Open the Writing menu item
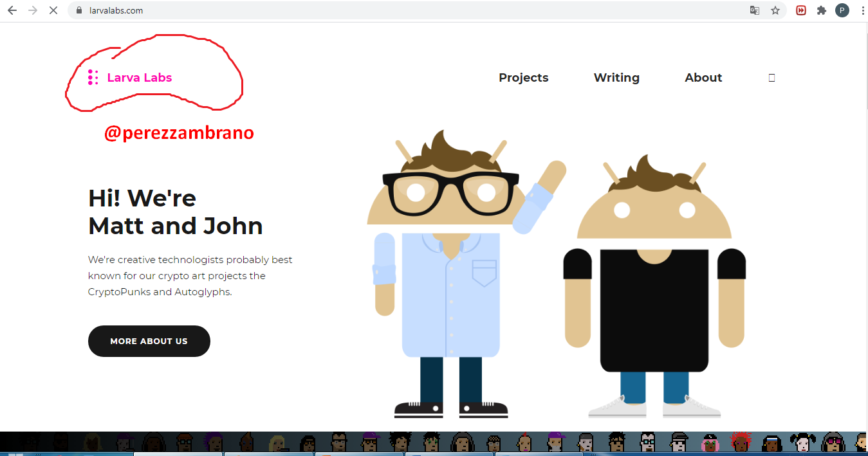 click(616, 78)
